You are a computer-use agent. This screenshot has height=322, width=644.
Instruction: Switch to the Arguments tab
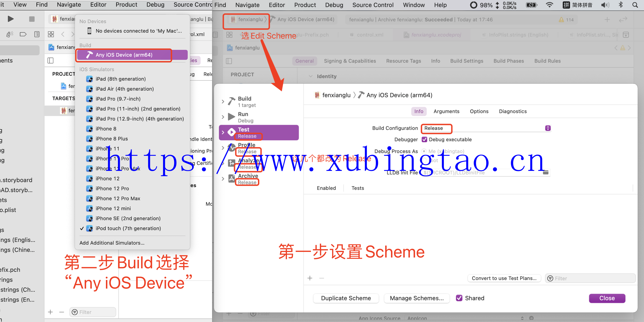[x=446, y=111]
